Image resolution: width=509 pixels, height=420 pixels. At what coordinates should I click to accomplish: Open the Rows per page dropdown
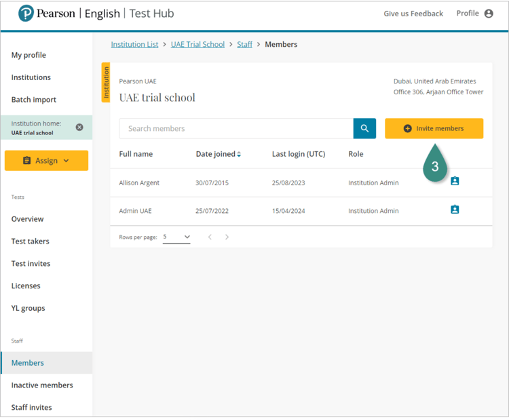tap(177, 237)
